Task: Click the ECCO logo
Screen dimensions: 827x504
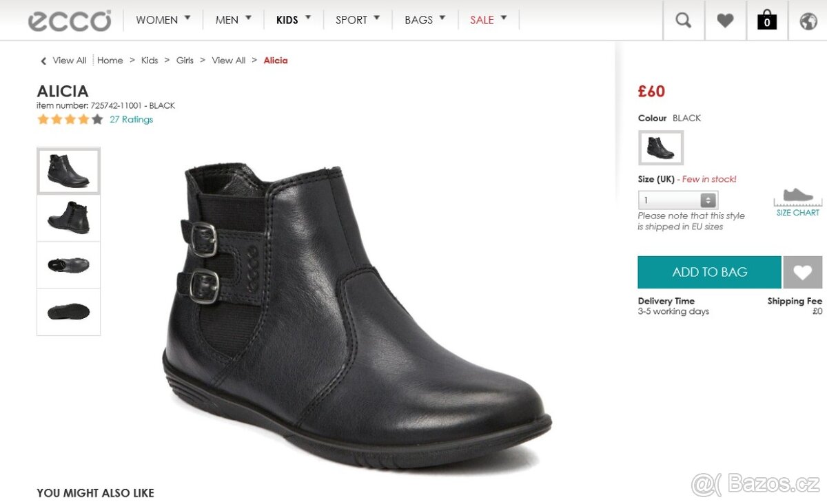Action: click(x=69, y=21)
